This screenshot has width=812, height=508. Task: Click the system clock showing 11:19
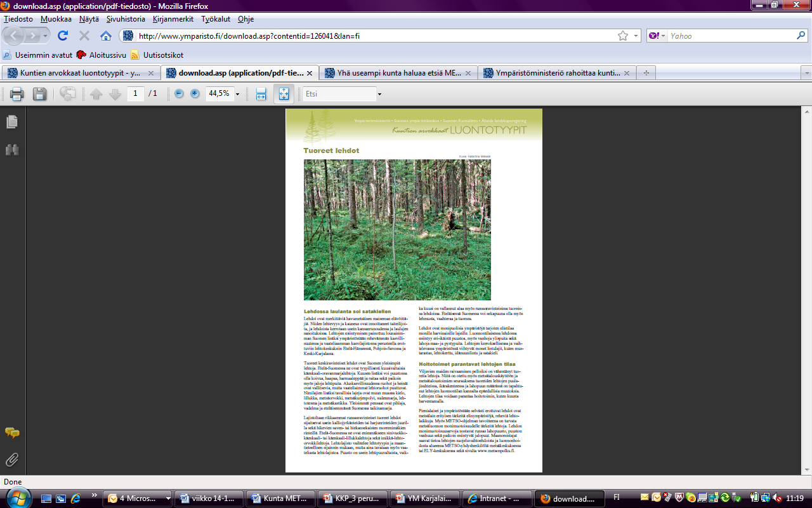click(x=794, y=498)
